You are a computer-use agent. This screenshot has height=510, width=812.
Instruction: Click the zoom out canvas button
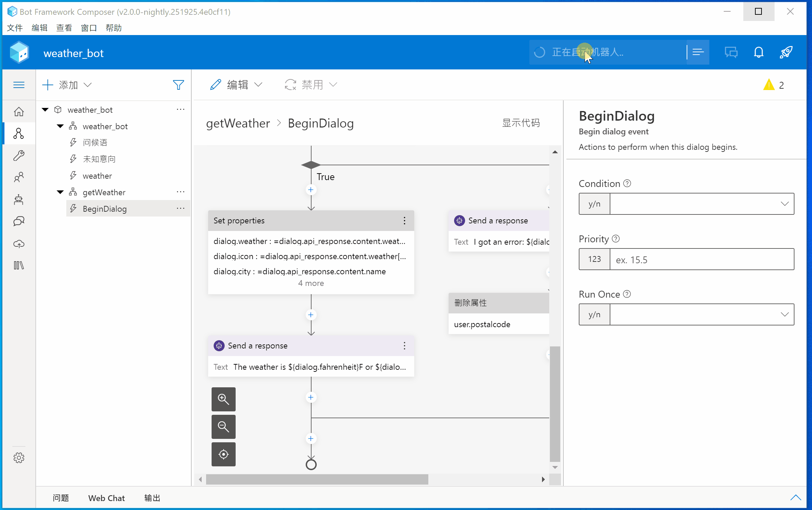point(223,426)
